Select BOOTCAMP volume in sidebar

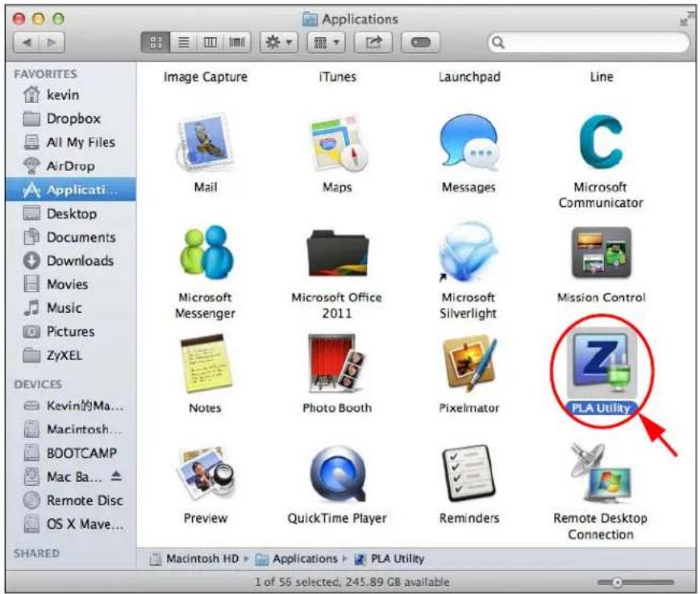pos(70,453)
